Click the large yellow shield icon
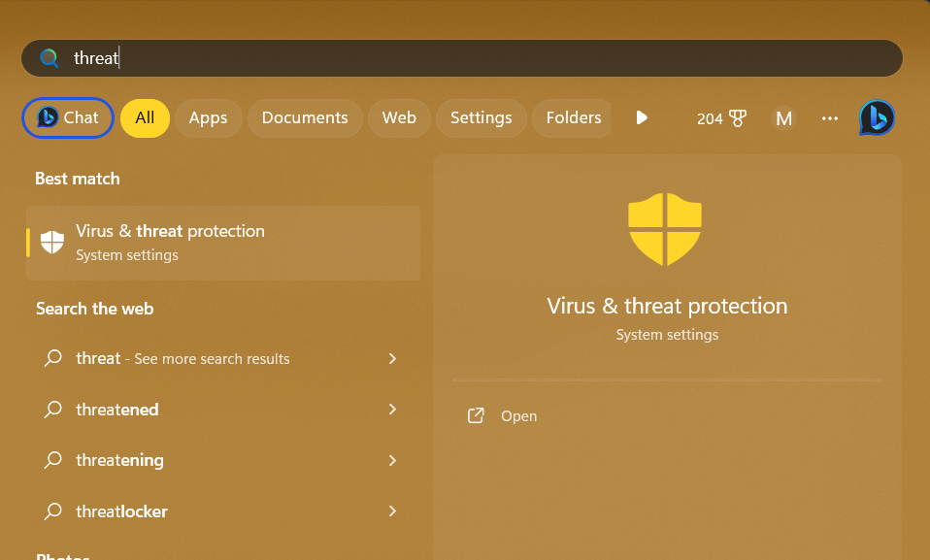The height and width of the screenshot is (560, 930). point(665,229)
